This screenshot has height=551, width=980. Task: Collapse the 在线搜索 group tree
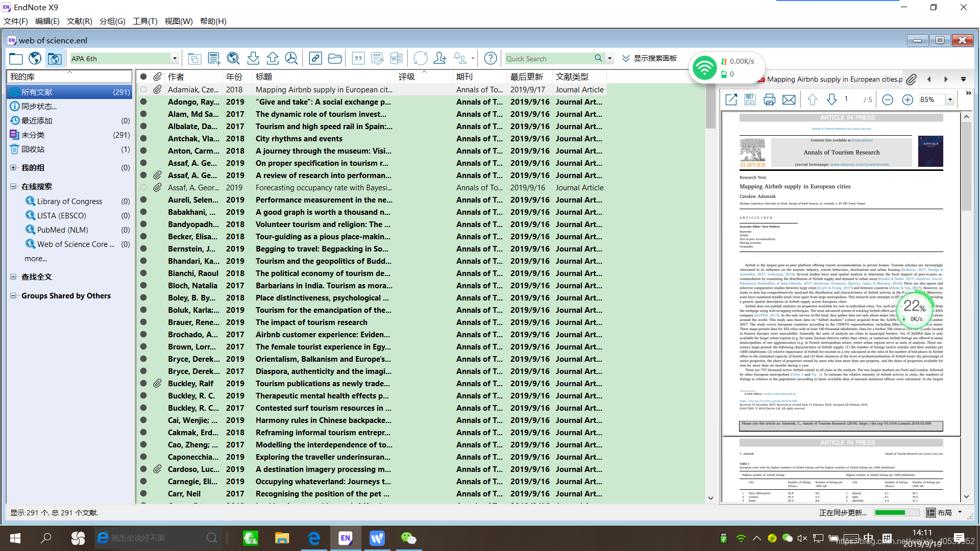tap(13, 187)
